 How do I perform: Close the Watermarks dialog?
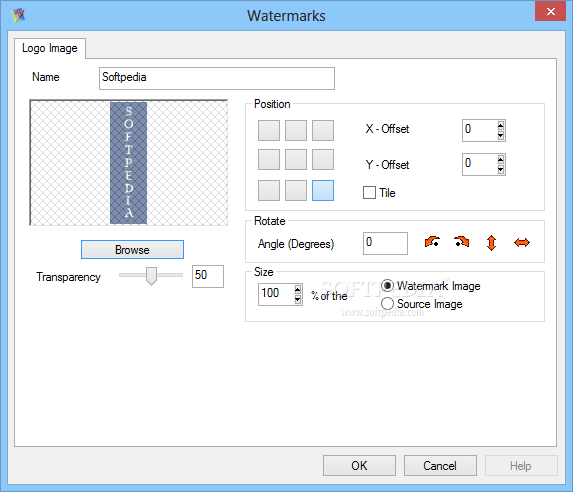(x=550, y=11)
